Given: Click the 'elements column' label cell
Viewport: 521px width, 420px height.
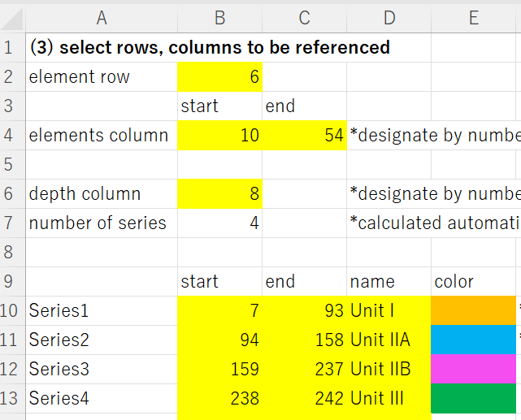Looking at the screenshot, I should coord(102,135).
